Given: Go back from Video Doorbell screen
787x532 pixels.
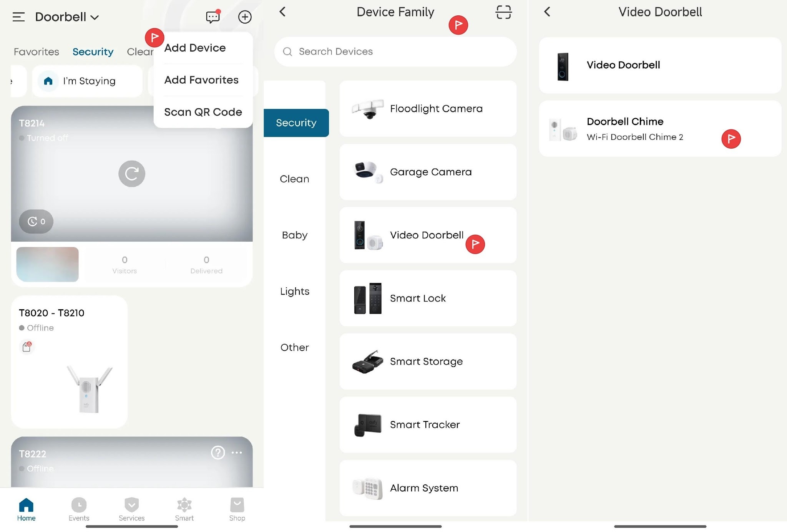Looking at the screenshot, I should pyautogui.click(x=547, y=12).
